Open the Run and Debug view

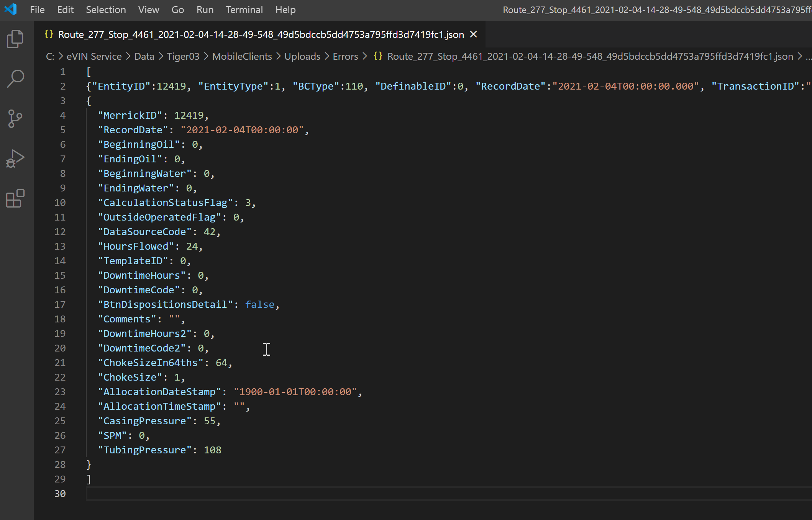tap(15, 159)
